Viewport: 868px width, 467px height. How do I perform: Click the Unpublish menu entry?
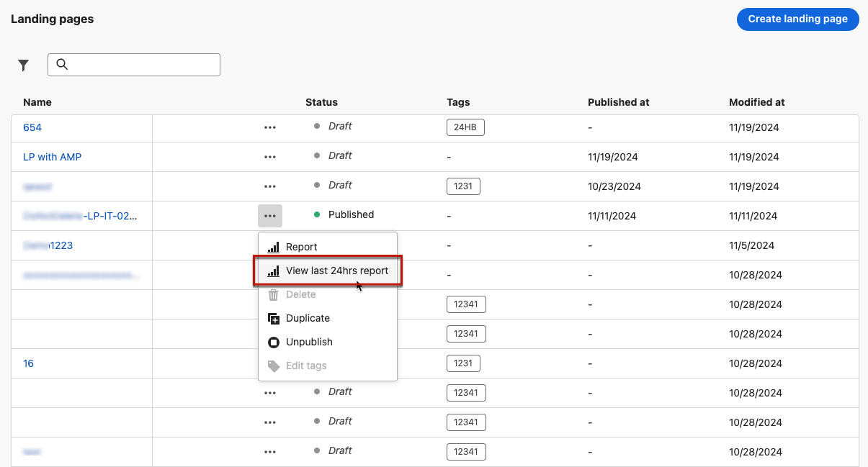(x=309, y=342)
